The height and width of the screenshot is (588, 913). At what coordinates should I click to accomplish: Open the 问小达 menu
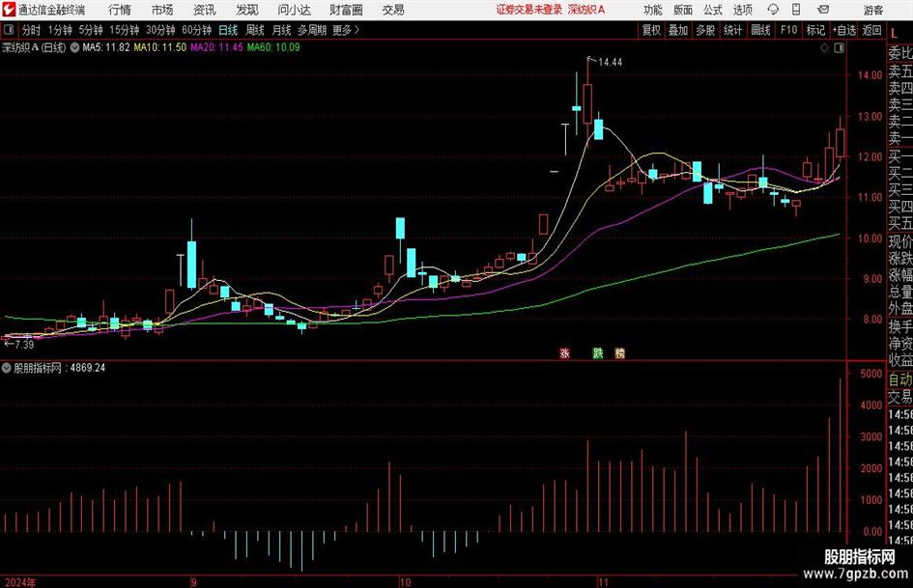pyautogui.click(x=294, y=10)
